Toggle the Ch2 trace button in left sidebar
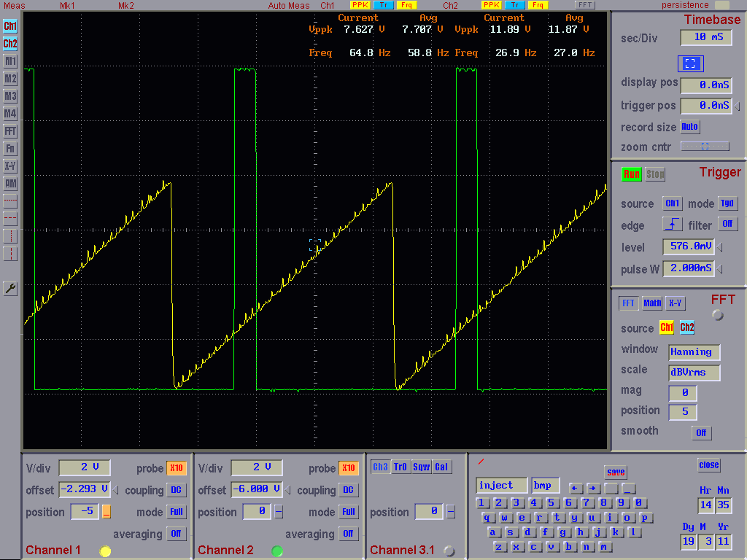 (10, 44)
